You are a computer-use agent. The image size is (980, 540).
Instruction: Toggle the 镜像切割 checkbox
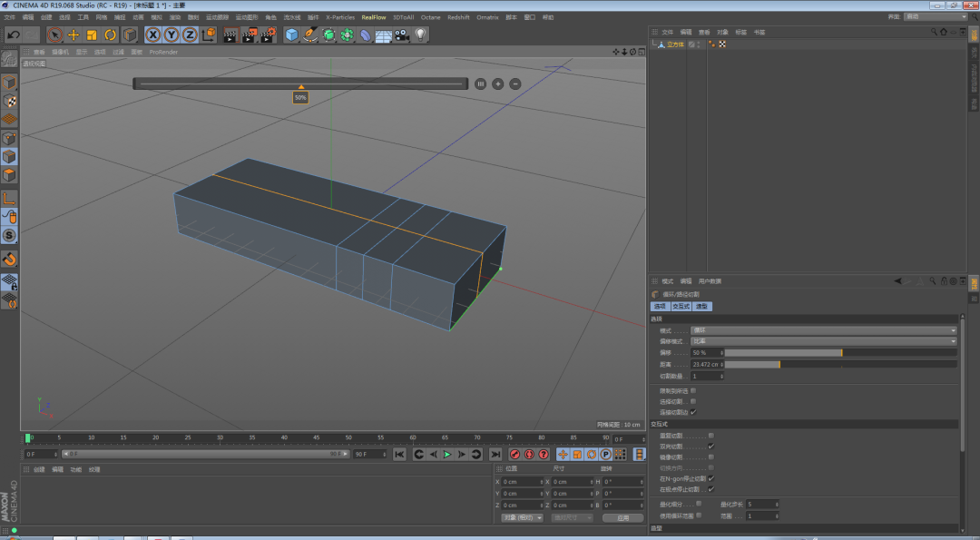coord(710,457)
